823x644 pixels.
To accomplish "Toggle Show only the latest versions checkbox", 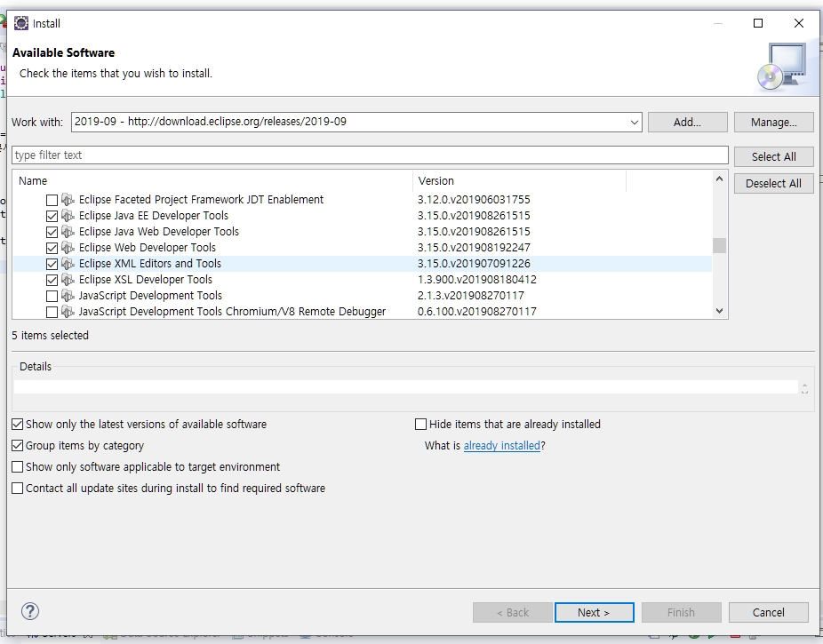I will click(x=17, y=425).
